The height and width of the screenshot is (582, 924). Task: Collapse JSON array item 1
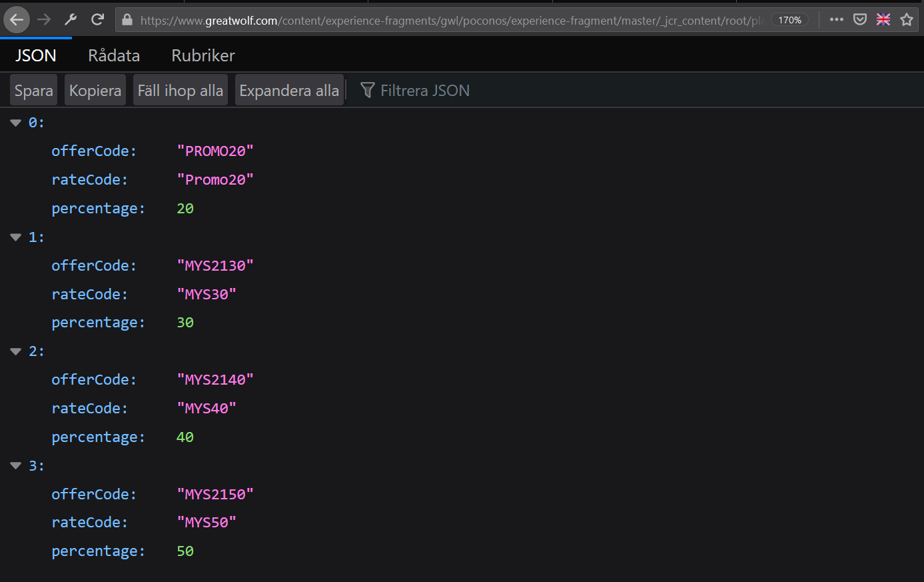[x=16, y=237]
